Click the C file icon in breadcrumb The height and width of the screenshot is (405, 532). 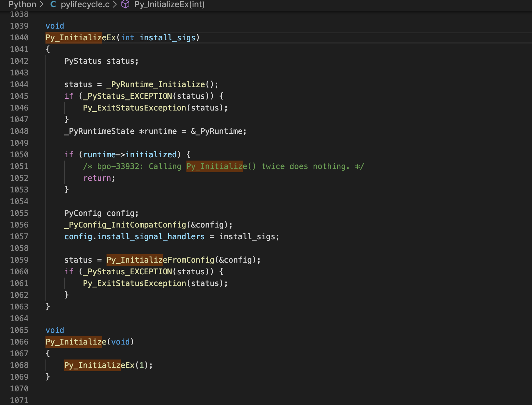coord(53,5)
